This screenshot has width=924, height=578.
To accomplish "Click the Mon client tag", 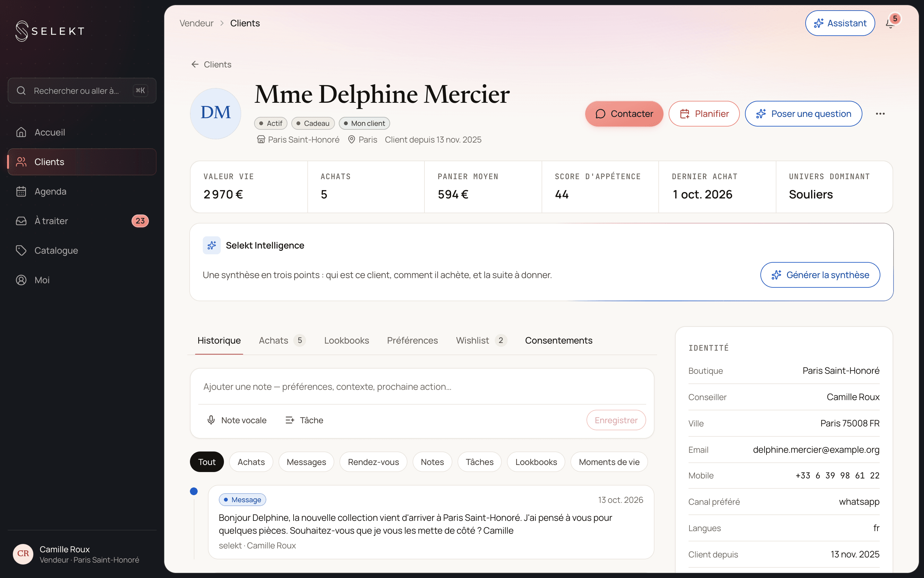I will pyautogui.click(x=364, y=123).
